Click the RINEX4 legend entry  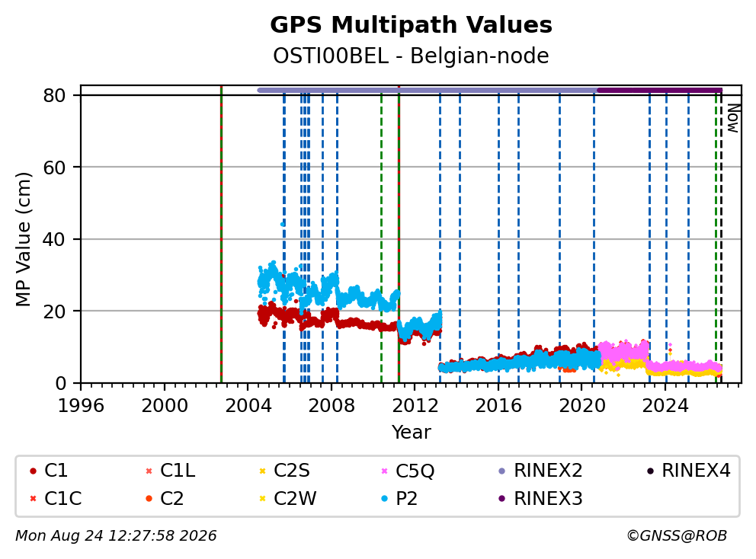pyautogui.click(x=688, y=471)
